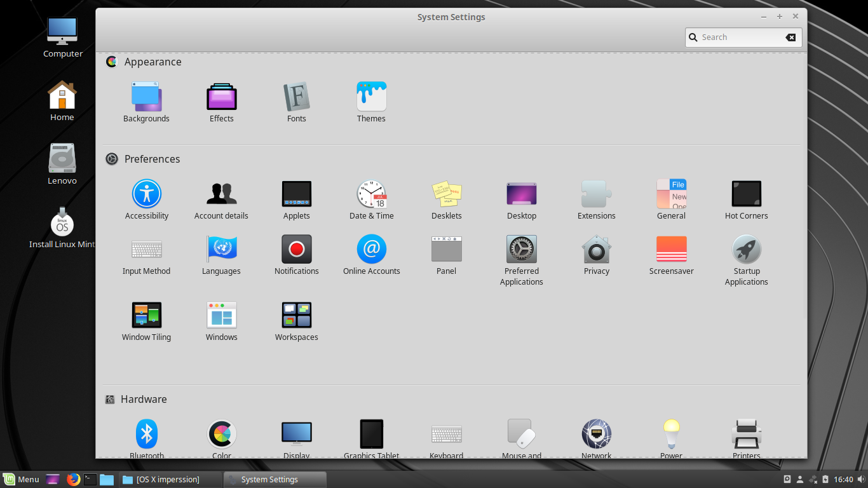Open the Desktop settings
This screenshot has width=868, height=488.
click(x=522, y=200)
